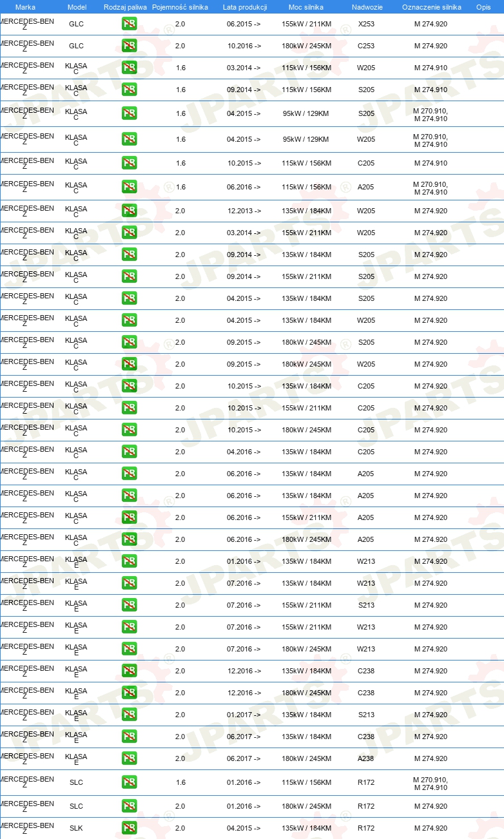The image size is (504, 839).
Task: Select GLC model cell in 180kW row
Action: click(x=76, y=46)
